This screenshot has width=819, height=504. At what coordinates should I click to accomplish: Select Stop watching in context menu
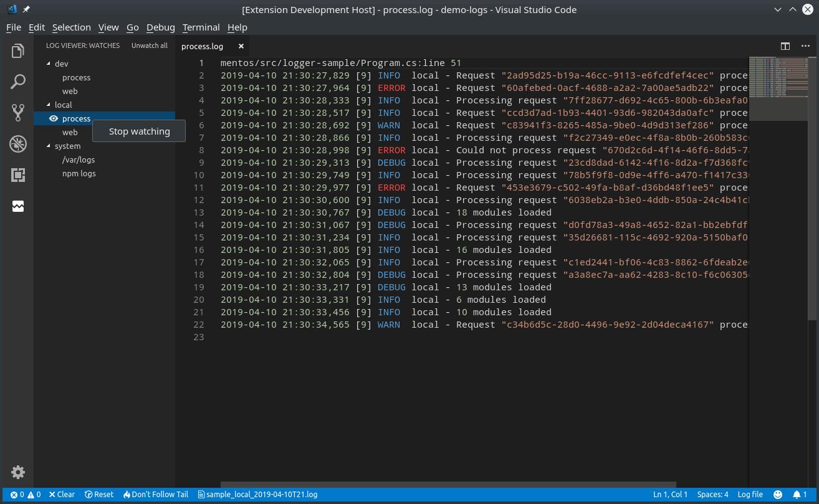click(139, 131)
